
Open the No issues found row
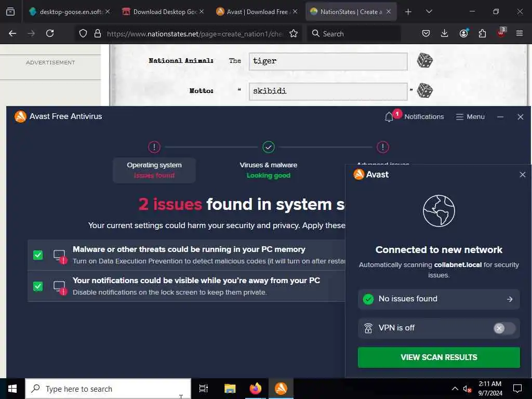[x=438, y=299]
